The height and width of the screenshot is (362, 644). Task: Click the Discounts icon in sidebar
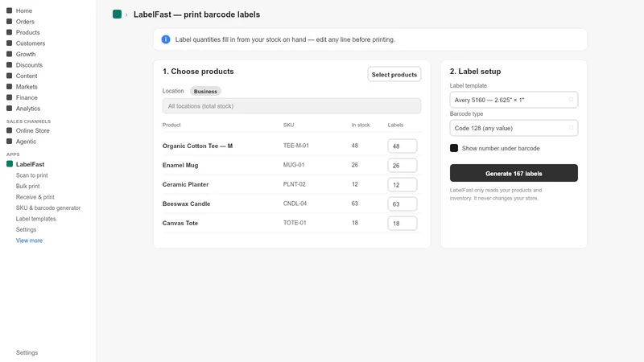[9, 65]
